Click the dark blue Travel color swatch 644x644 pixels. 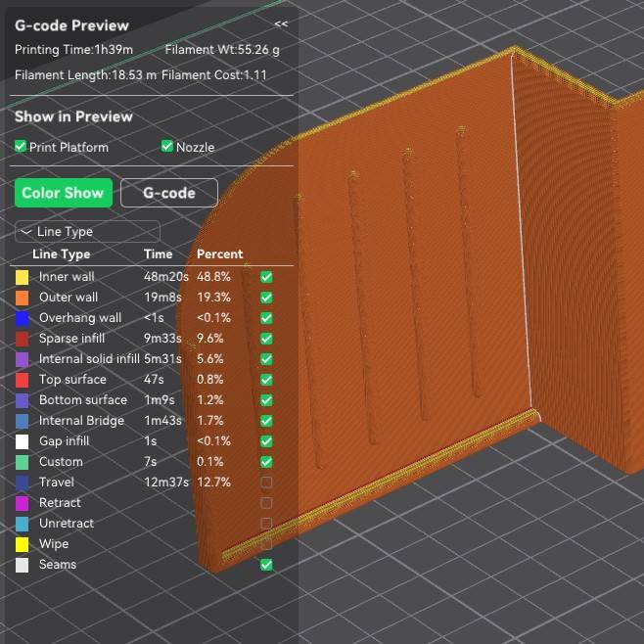pyautogui.click(x=23, y=483)
